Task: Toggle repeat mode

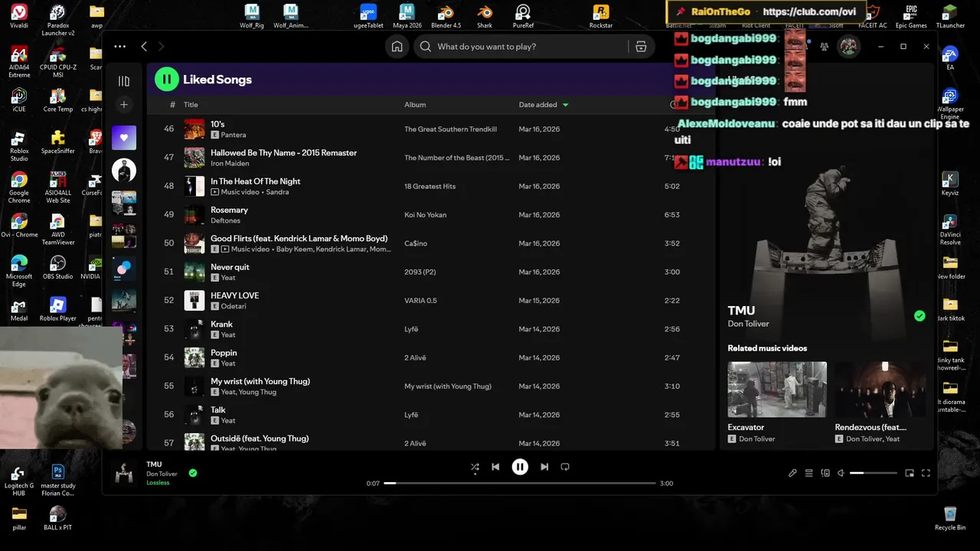Action: (565, 467)
